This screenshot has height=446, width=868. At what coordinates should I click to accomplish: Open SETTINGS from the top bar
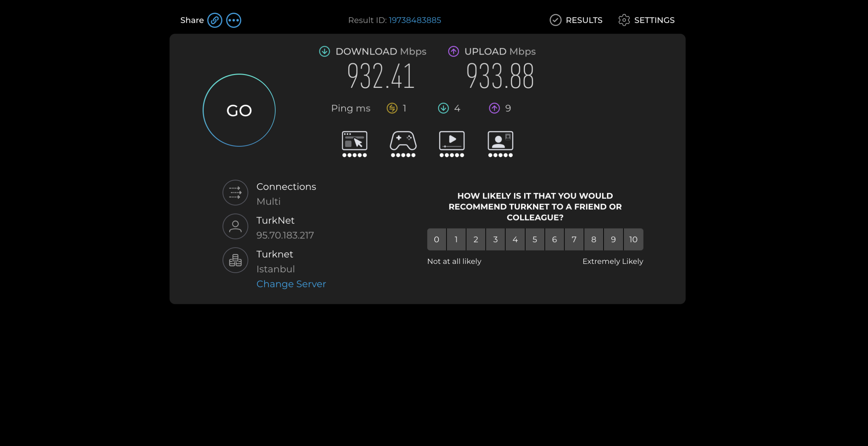coord(646,20)
